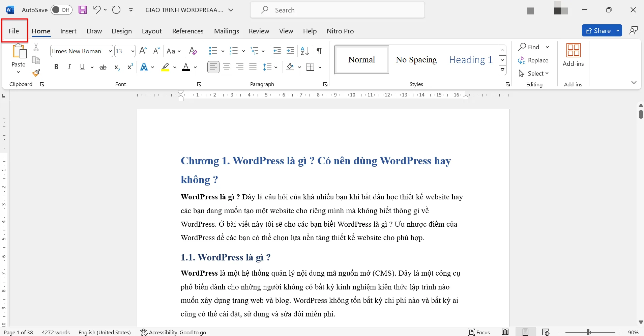Click the Save icon in title bar
This screenshot has height=336, width=644.
pos(83,10)
